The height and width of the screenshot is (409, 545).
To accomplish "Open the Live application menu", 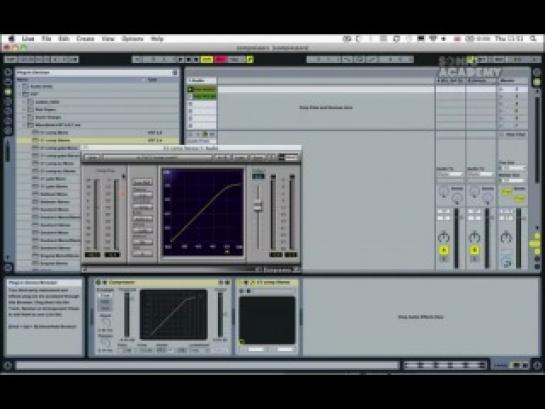I will coord(28,39).
